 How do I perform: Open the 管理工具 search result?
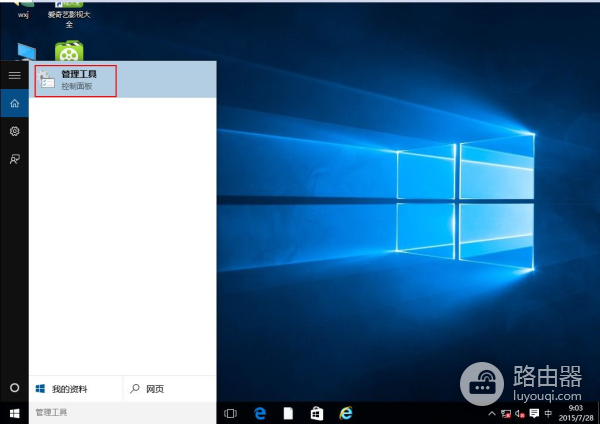point(76,81)
